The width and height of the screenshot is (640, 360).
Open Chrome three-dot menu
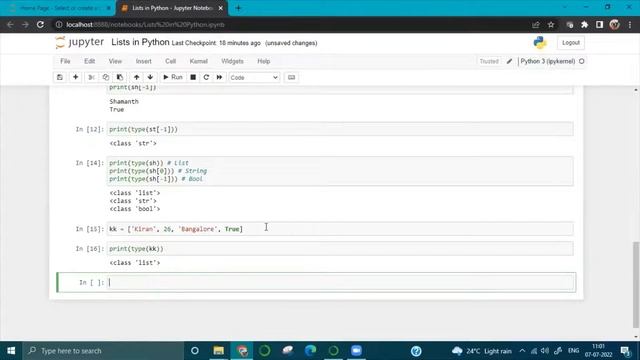pos(630,25)
